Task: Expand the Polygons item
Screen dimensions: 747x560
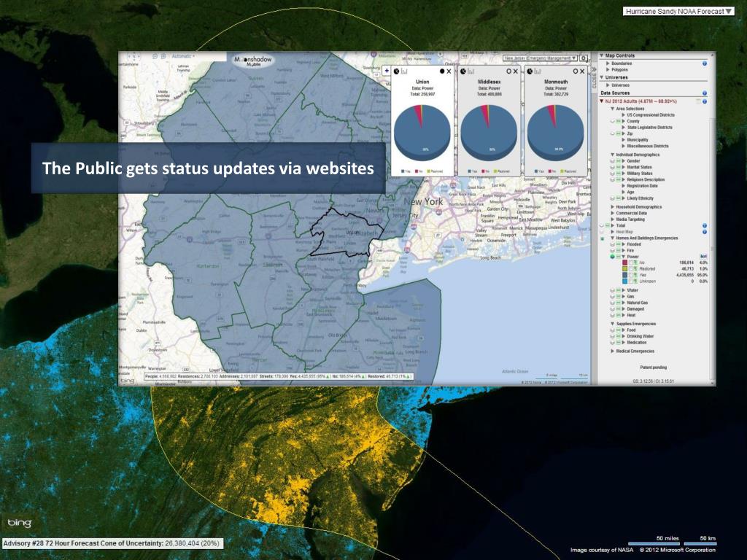Action: click(608, 69)
